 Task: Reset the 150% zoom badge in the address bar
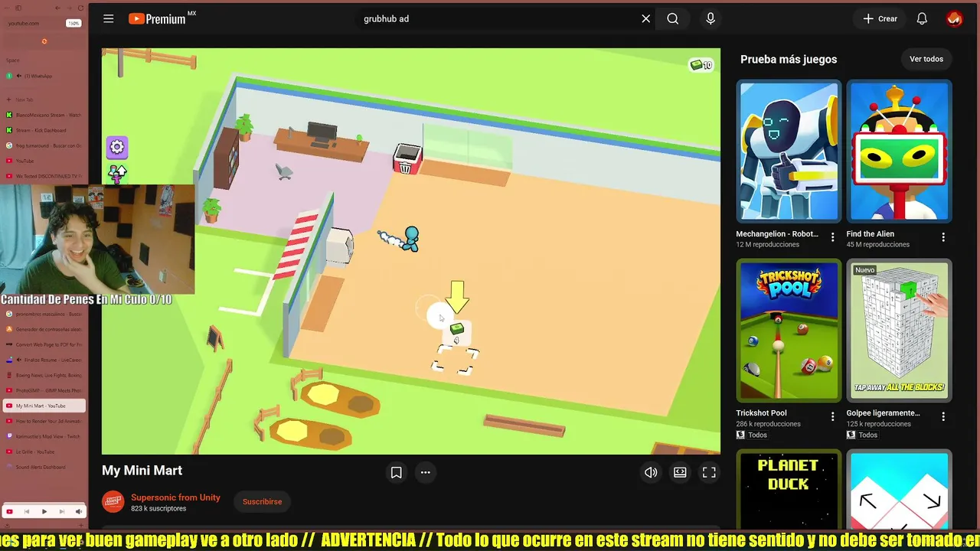pyautogui.click(x=73, y=24)
